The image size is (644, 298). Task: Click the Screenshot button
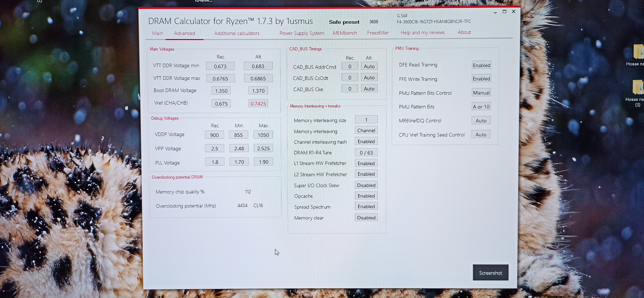coord(490,272)
